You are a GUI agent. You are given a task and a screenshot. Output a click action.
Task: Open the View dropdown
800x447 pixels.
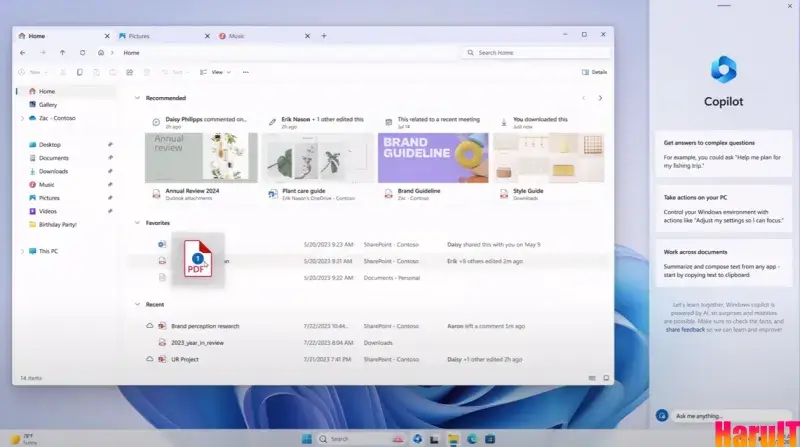pos(215,72)
